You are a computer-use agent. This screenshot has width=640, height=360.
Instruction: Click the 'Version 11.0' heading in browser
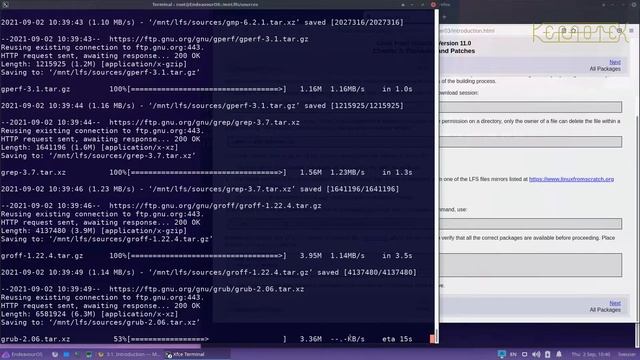click(455, 43)
